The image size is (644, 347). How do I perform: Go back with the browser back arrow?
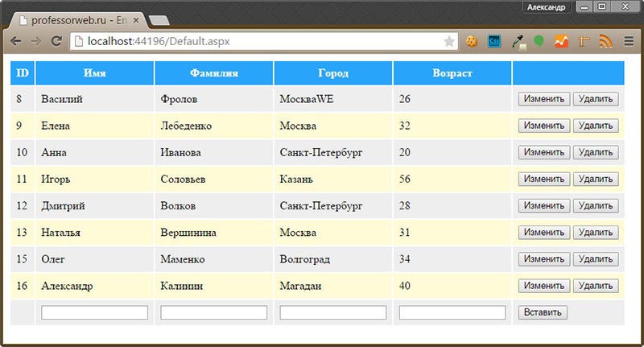pyautogui.click(x=16, y=41)
